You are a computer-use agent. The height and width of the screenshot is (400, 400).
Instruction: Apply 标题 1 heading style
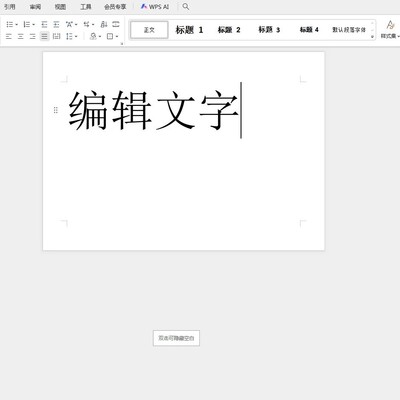189,30
